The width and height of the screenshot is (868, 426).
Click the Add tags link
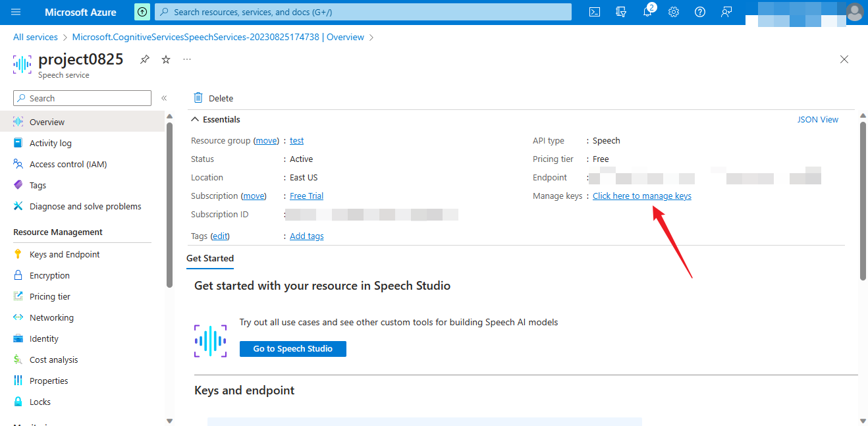click(306, 236)
